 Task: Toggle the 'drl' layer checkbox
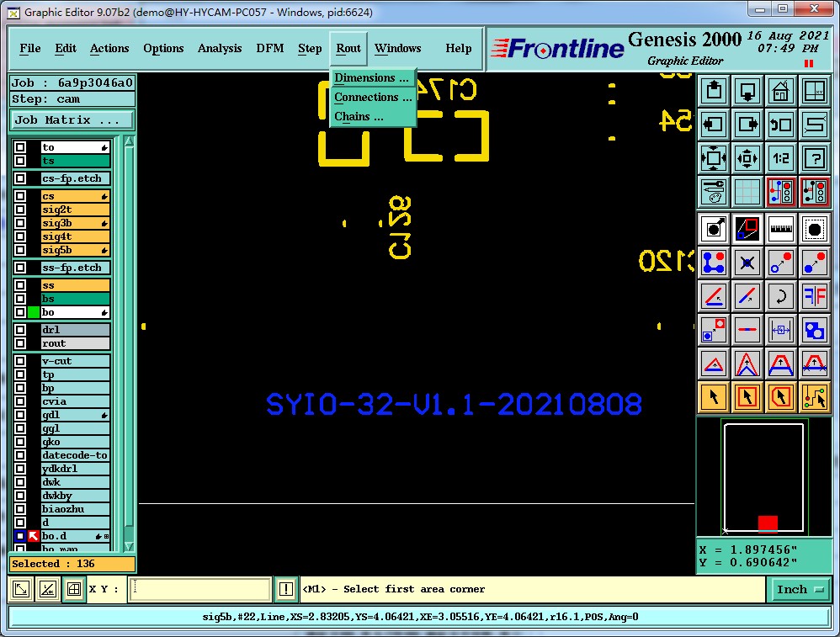20,330
